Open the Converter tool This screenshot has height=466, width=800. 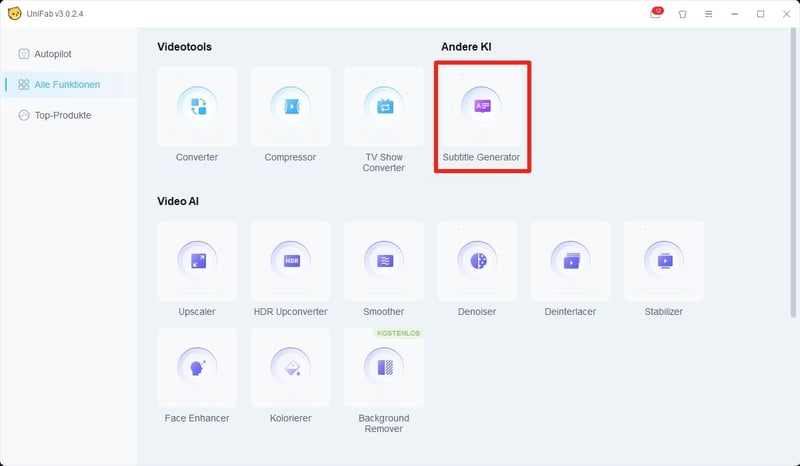197,107
